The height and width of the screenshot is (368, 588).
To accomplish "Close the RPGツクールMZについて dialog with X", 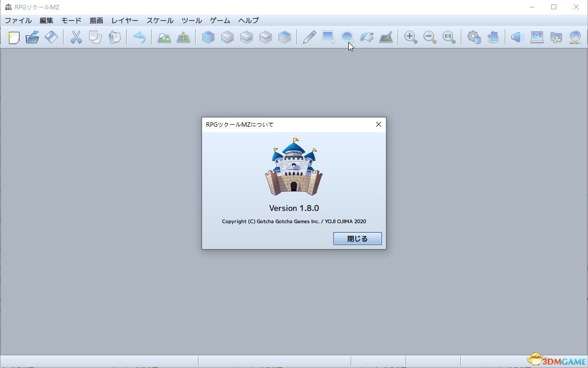I will [x=378, y=124].
